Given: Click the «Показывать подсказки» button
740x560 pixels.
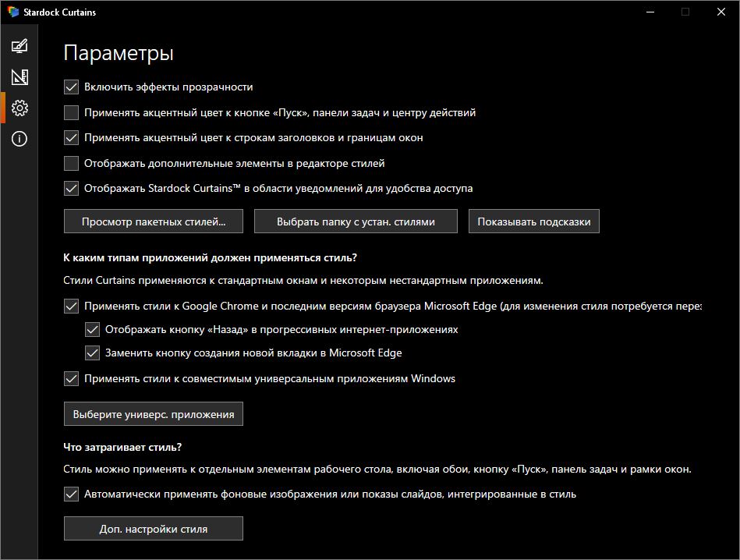Looking at the screenshot, I should pyautogui.click(x=534, y=222).
